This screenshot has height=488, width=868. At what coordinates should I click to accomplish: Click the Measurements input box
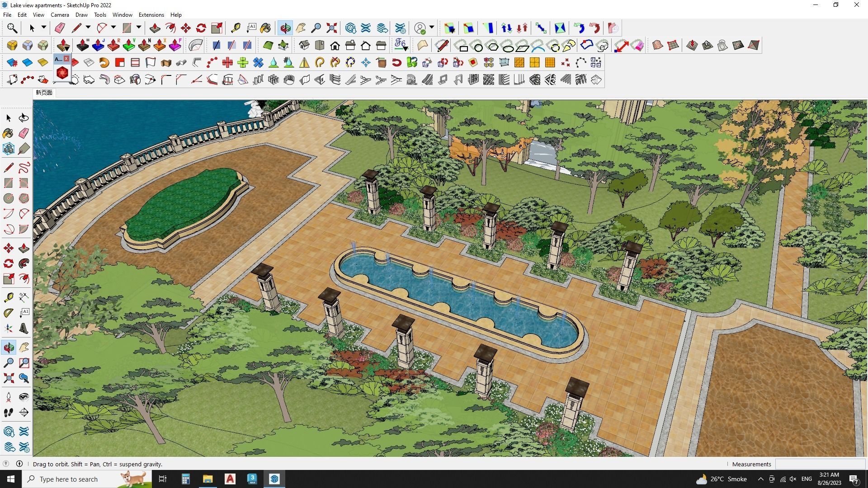click(820, 464)
